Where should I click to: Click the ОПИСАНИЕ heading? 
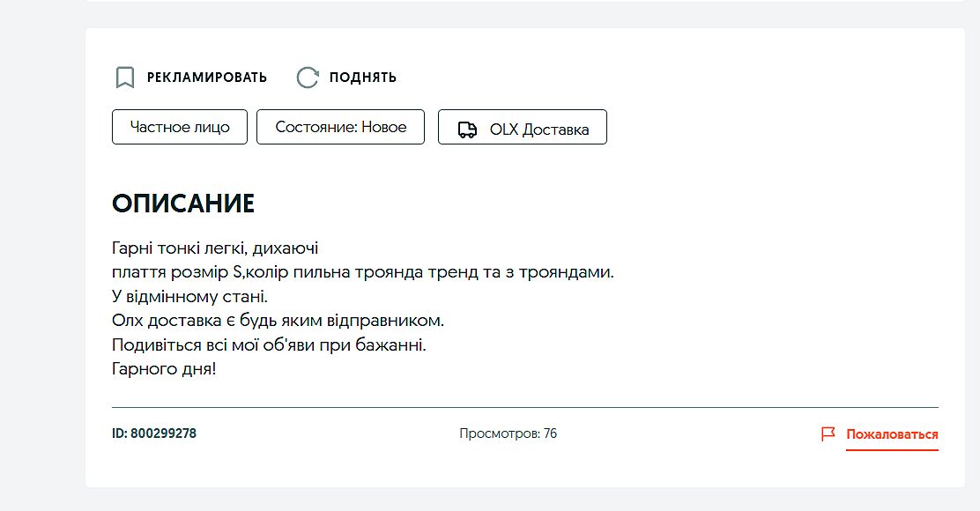pos(183,204)
